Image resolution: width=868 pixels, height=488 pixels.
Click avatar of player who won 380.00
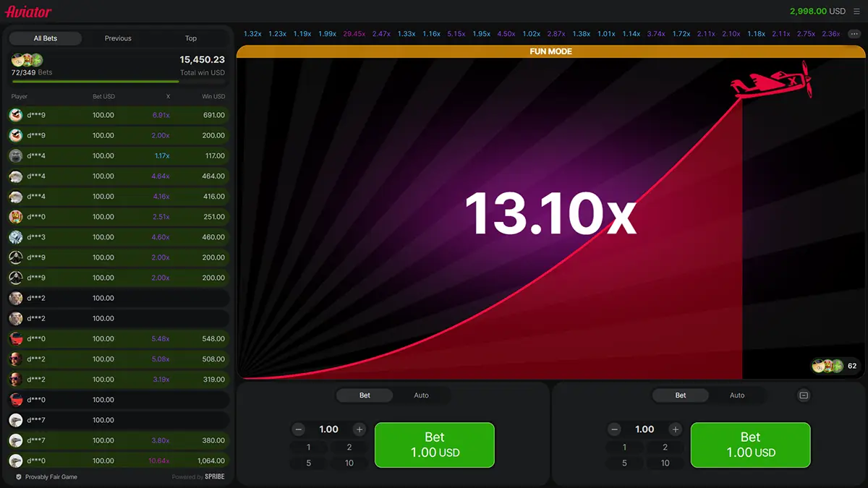click(16, 440)
